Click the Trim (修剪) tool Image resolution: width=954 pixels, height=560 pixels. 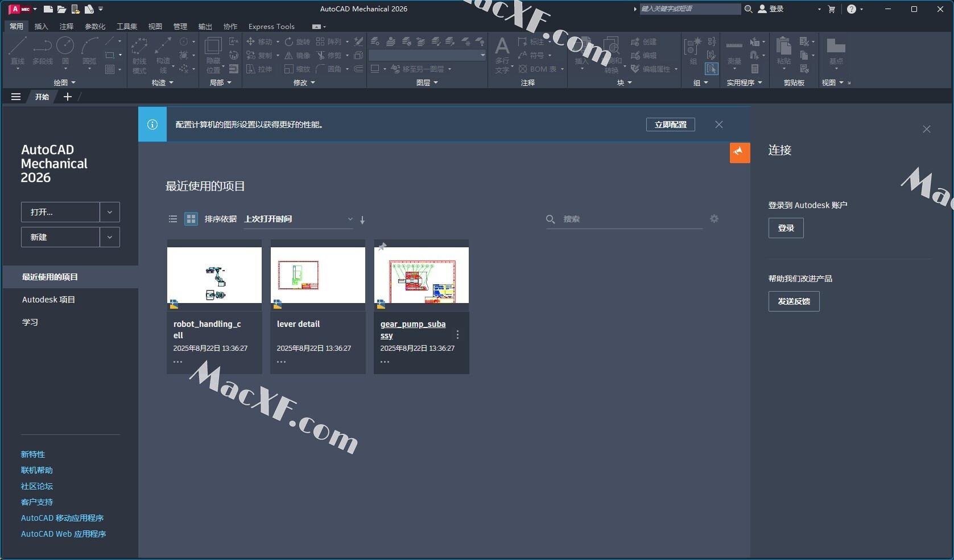(x=329, y=55)
